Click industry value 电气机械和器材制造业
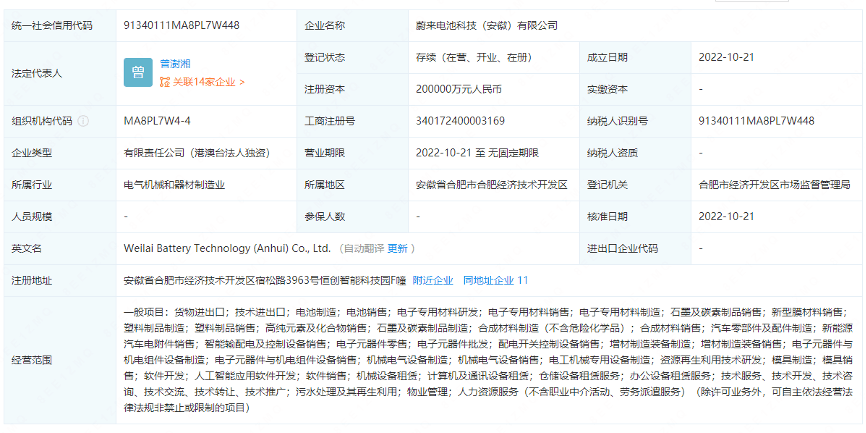The image size is (866, 433). coord(175,185)
